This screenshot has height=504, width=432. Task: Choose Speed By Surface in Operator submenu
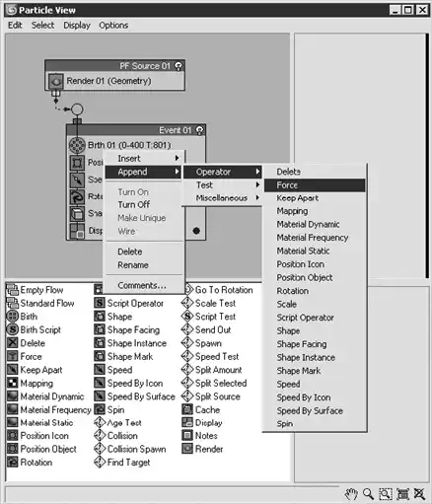pos(315,410)
